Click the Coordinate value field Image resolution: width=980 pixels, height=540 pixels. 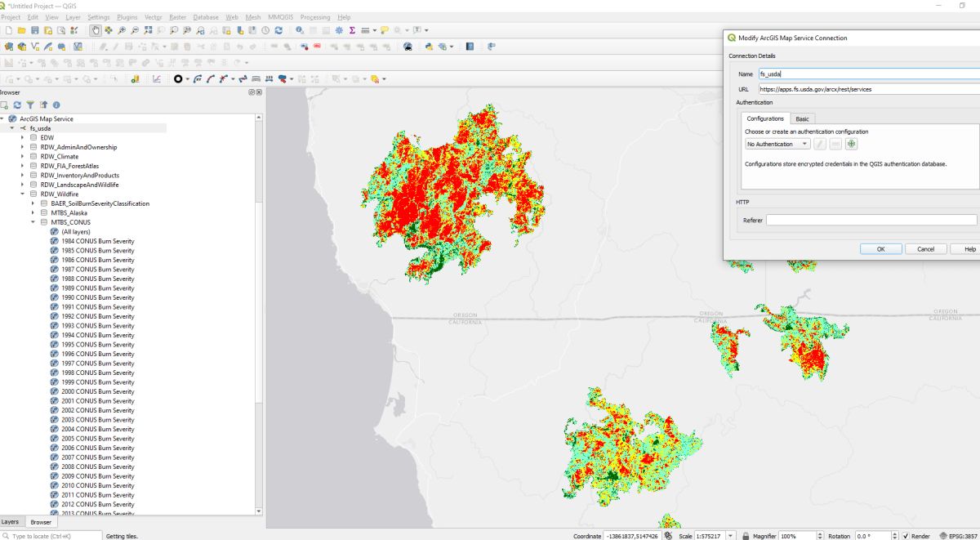(632, 536)
